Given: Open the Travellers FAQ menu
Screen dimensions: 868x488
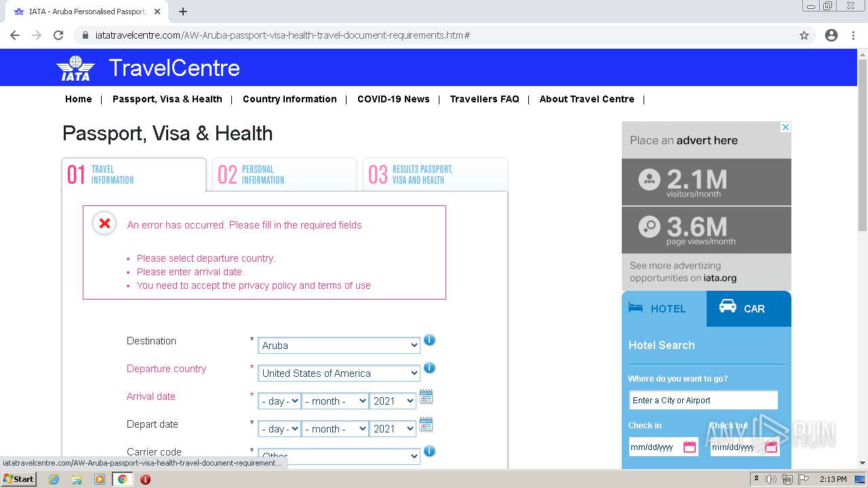Looking at the screenshot, I should [484, 99].
